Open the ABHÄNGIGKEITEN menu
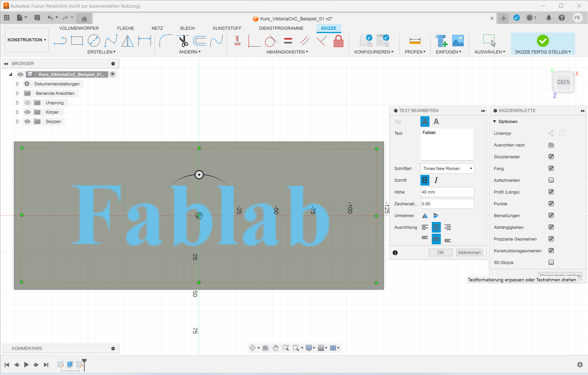Viewport: 588px width, 375px height. tap(287, 52)
